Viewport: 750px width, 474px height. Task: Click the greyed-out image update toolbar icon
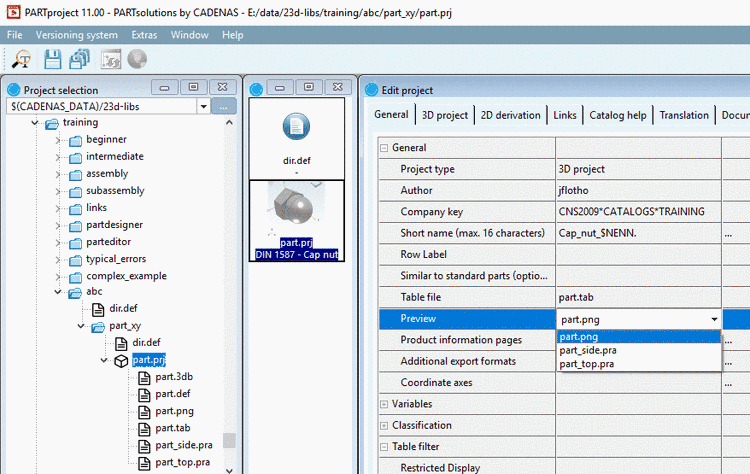pyautogui.click(x=111, y=59)
